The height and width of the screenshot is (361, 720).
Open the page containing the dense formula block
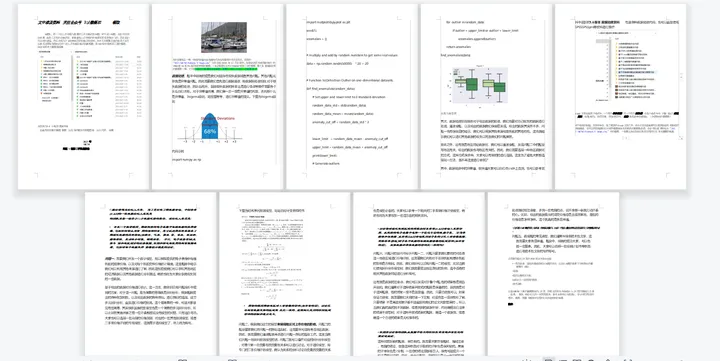(x=285, y=274)
